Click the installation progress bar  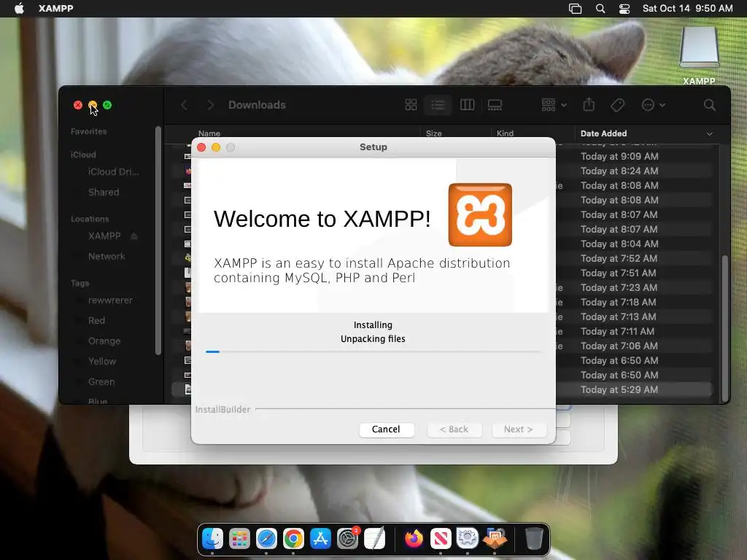373,352
